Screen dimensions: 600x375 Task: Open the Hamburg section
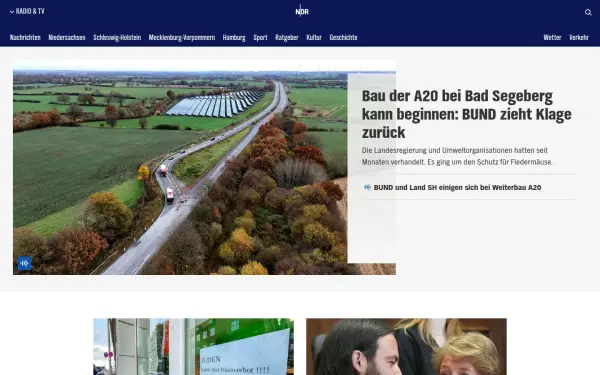234,38
